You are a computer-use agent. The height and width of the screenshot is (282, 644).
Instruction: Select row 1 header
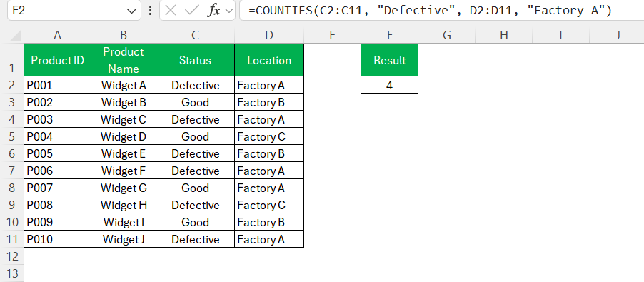click(x=12, y=59)
